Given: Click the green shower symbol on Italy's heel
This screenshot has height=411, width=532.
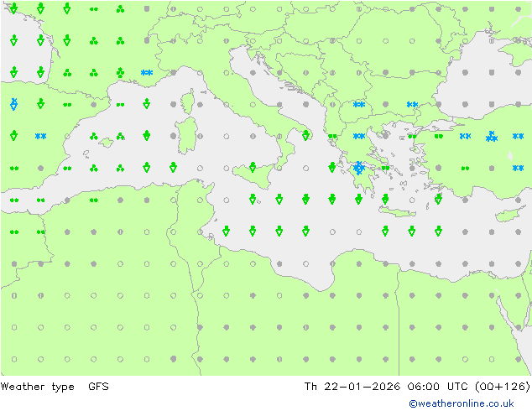Looking at the screenshot, I should pos(305,135).
